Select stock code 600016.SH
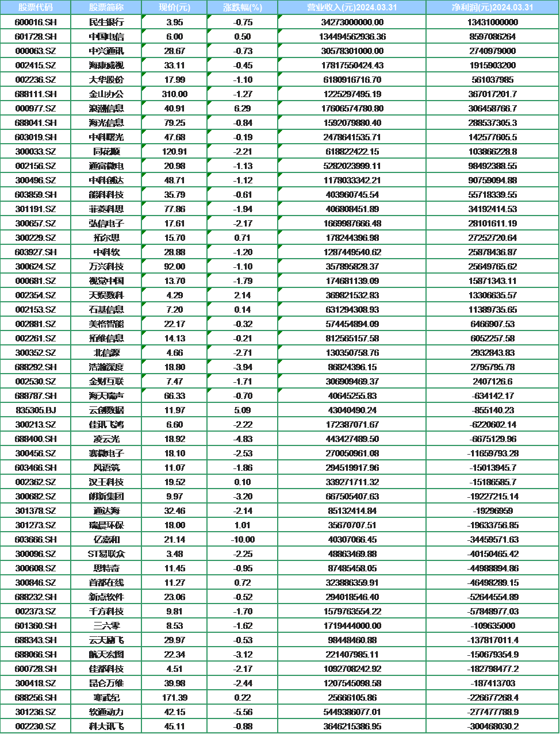560x734 pixels. 36,22
